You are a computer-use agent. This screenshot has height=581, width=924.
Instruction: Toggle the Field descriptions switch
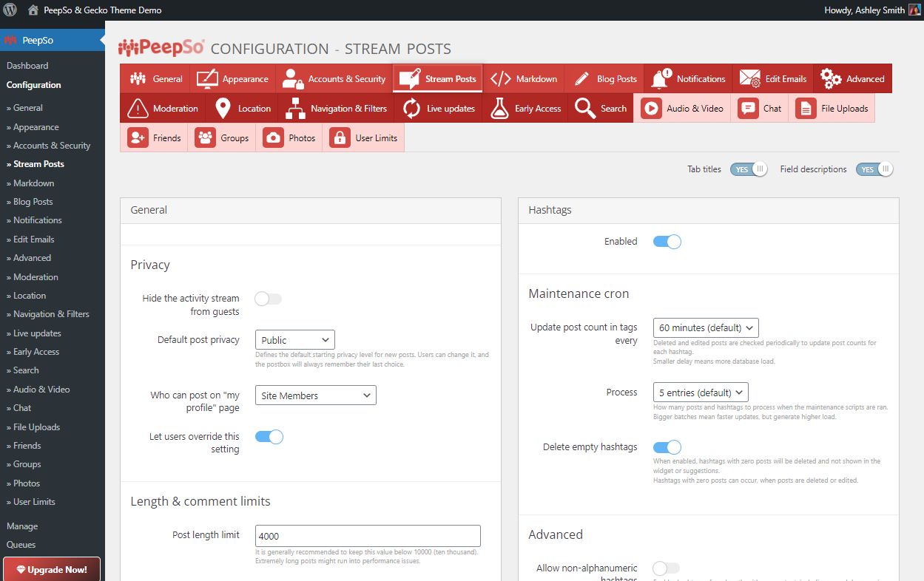(874, 169)
